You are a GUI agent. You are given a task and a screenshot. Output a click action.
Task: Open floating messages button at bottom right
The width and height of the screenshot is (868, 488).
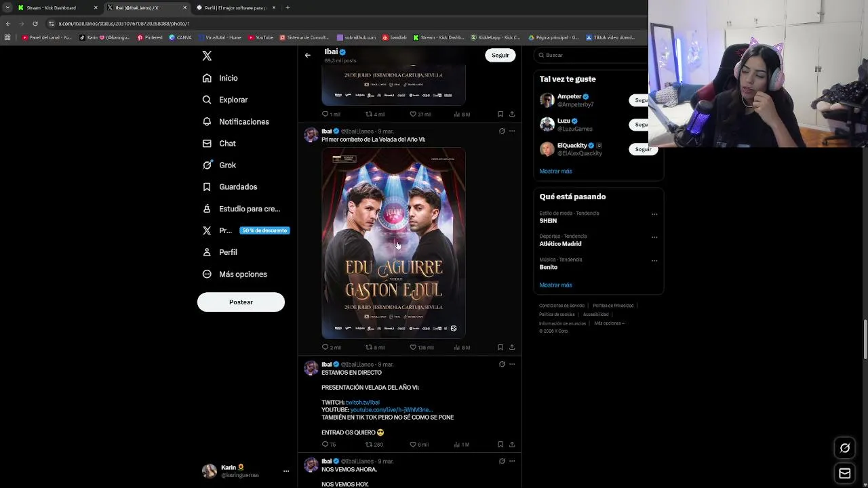[845, 474]
